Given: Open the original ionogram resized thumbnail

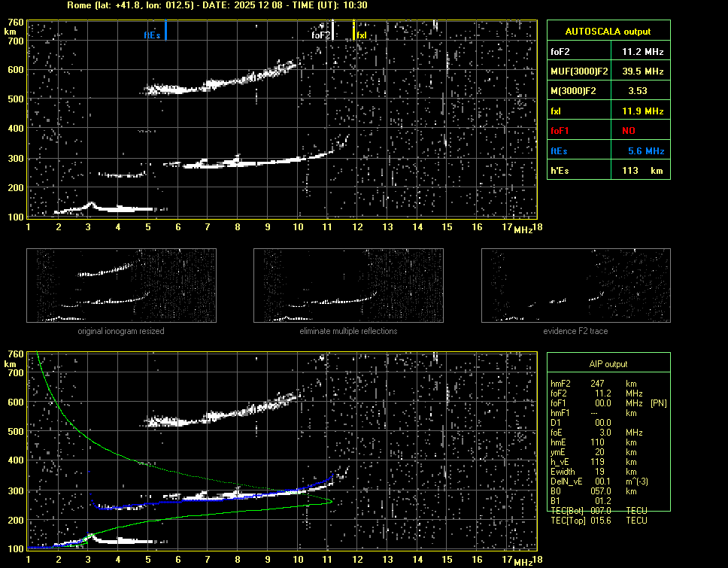Looking at the screenshot, I should point(121,285).
